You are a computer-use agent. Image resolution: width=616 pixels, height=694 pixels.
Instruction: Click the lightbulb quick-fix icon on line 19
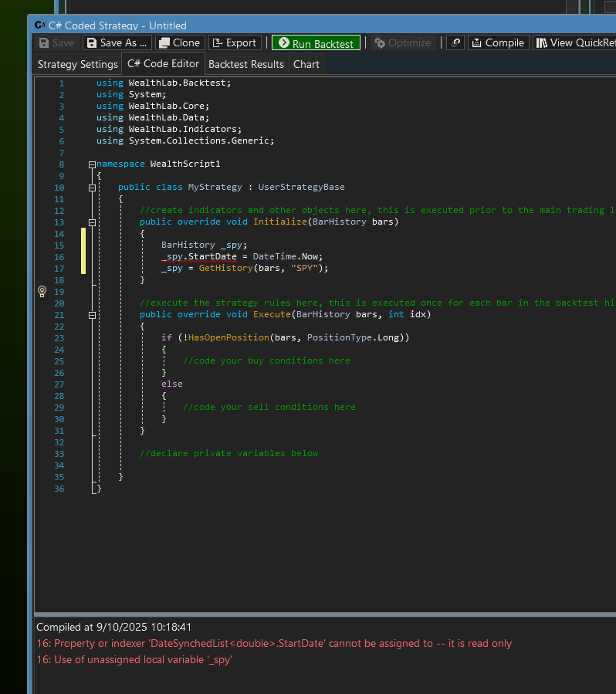(x=42, y=291)
